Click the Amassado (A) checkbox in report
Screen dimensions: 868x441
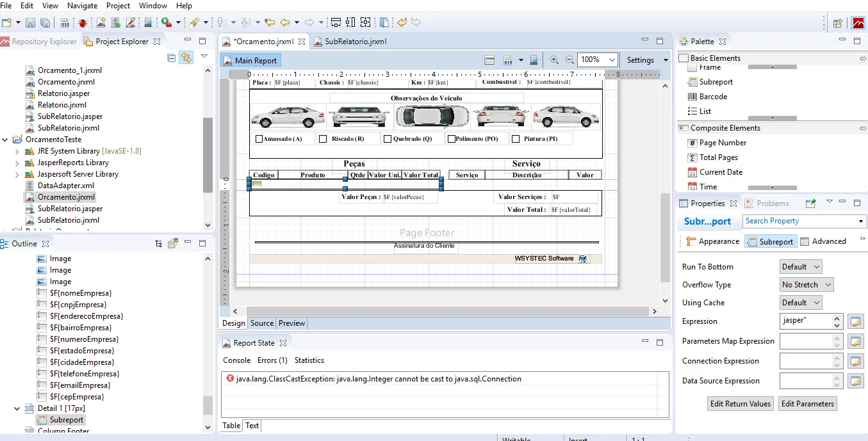click(x=259, y=139)
